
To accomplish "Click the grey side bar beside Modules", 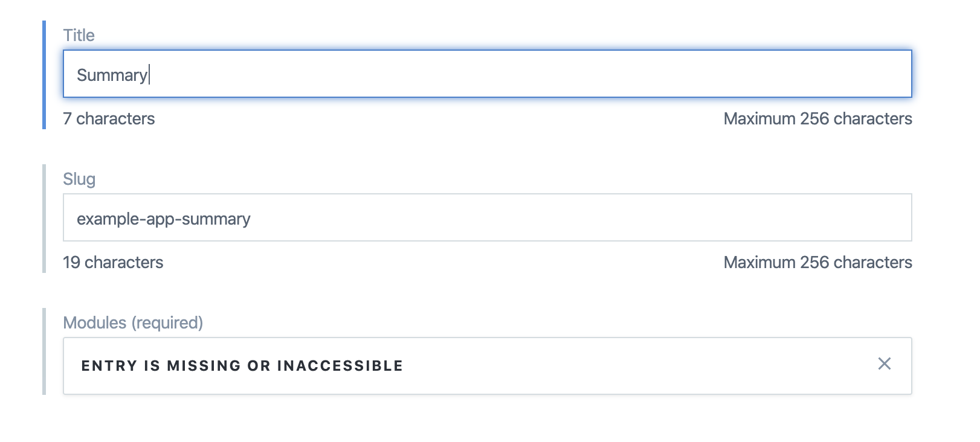I will 44,351.
